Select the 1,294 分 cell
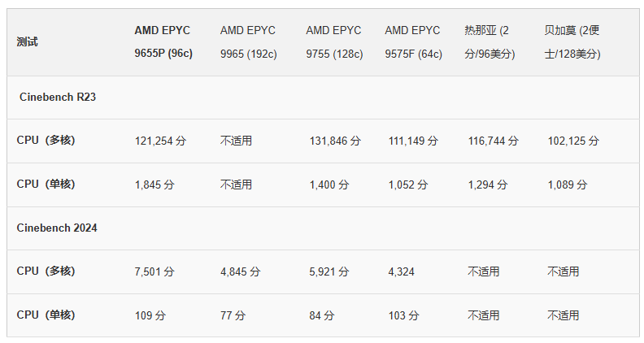The width and height of the screenshot is (644, 343). point(488,185)
